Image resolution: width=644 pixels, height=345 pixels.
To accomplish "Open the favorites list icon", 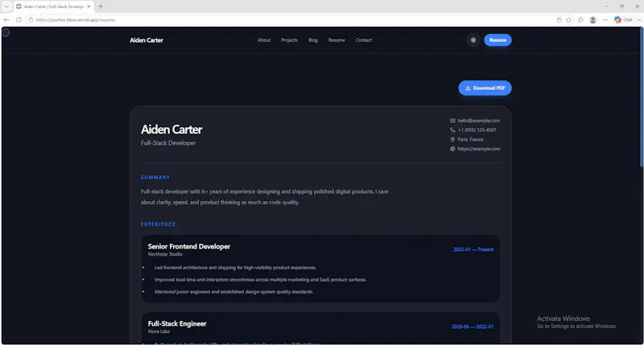I will pos(580,19).
